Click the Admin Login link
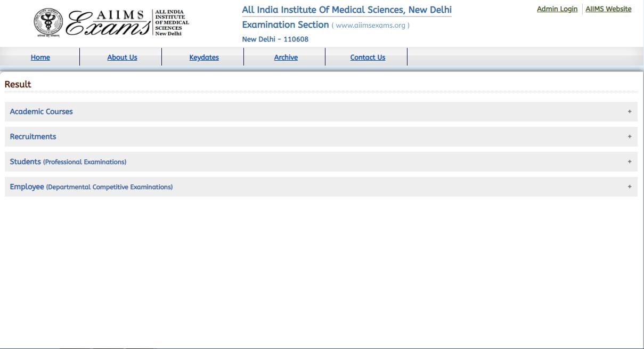 [557, 9]
